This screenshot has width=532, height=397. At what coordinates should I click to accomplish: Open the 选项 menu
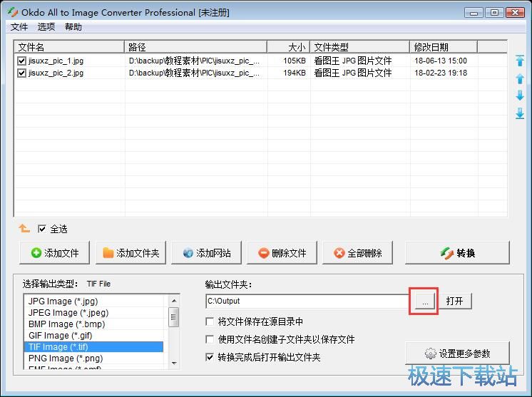(46, 27)
